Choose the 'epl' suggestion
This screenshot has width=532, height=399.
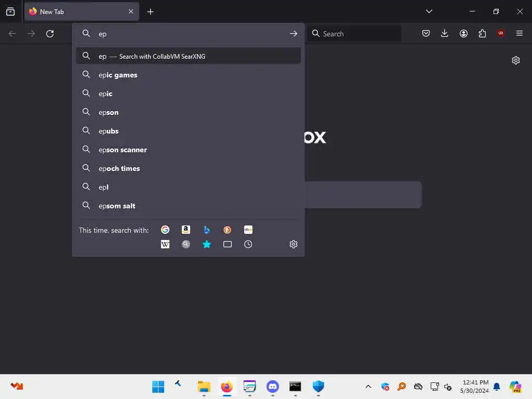click(x=188, y=187)
